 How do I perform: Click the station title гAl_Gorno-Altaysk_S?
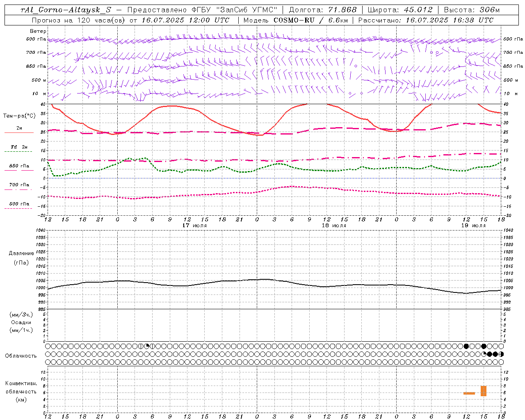click(66, 10)
